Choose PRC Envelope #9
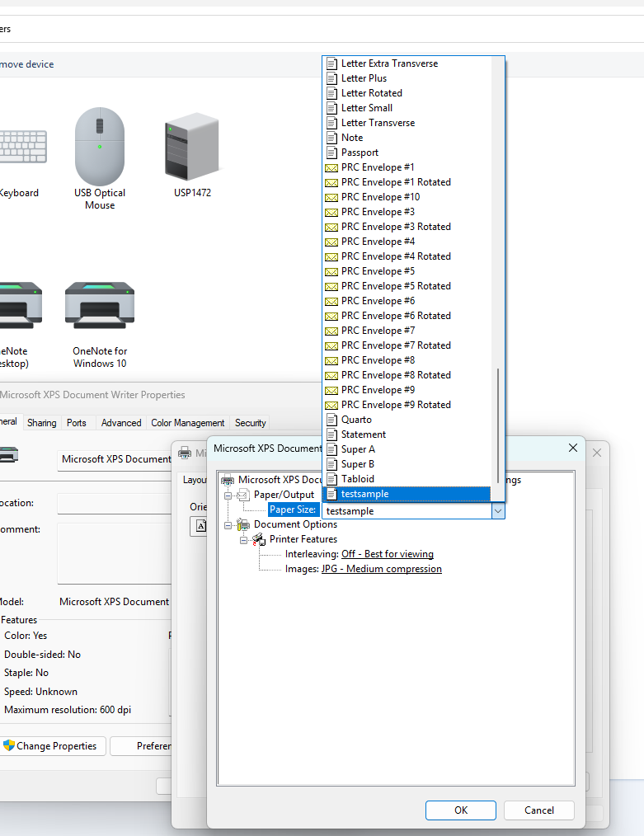 [x=407, y=390]
